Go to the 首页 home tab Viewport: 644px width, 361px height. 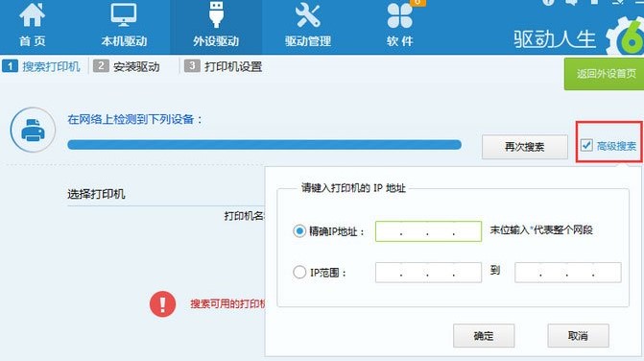coord(32,27)
